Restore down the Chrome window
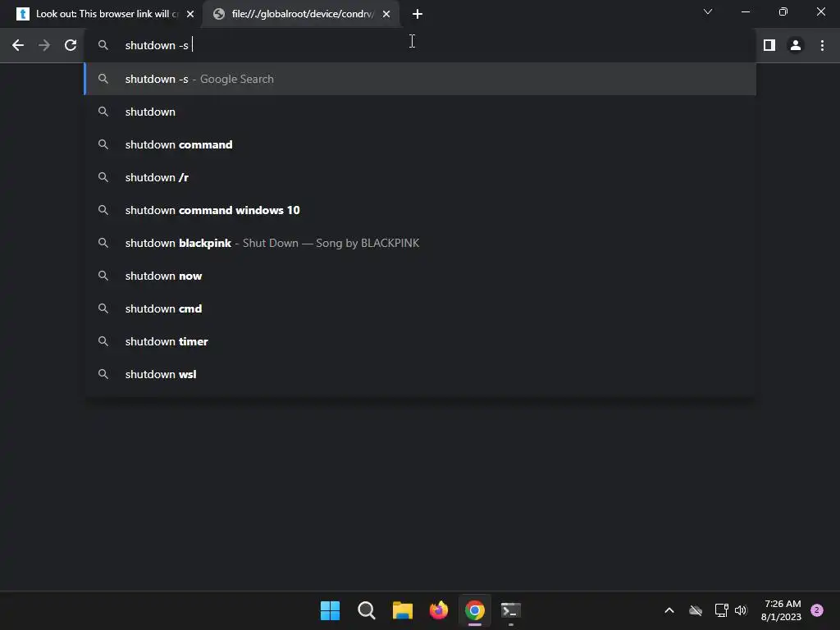 pyautogui.click(x=783, y=11)
